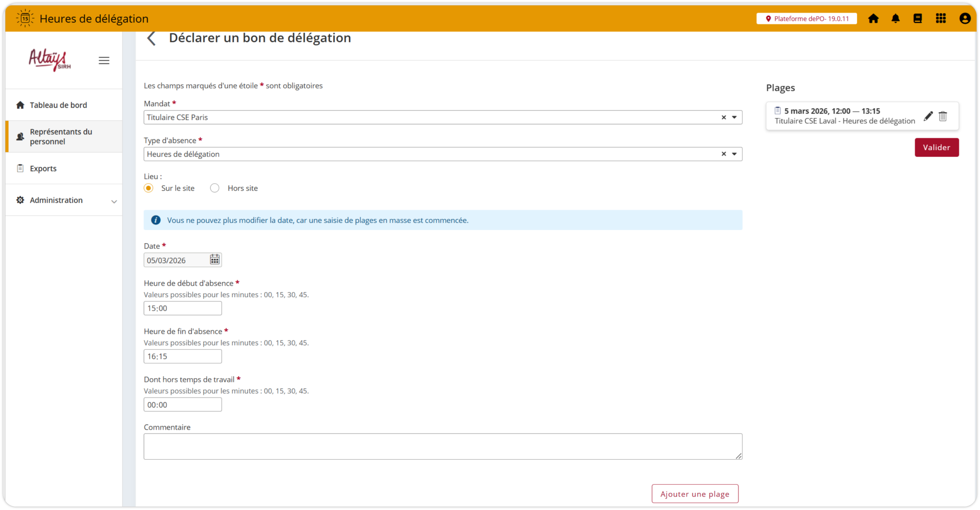The height and width of the screenshot is (510, 980).
Task: Open Tableau de bord in the sidebar
Action: coord(58,105)
